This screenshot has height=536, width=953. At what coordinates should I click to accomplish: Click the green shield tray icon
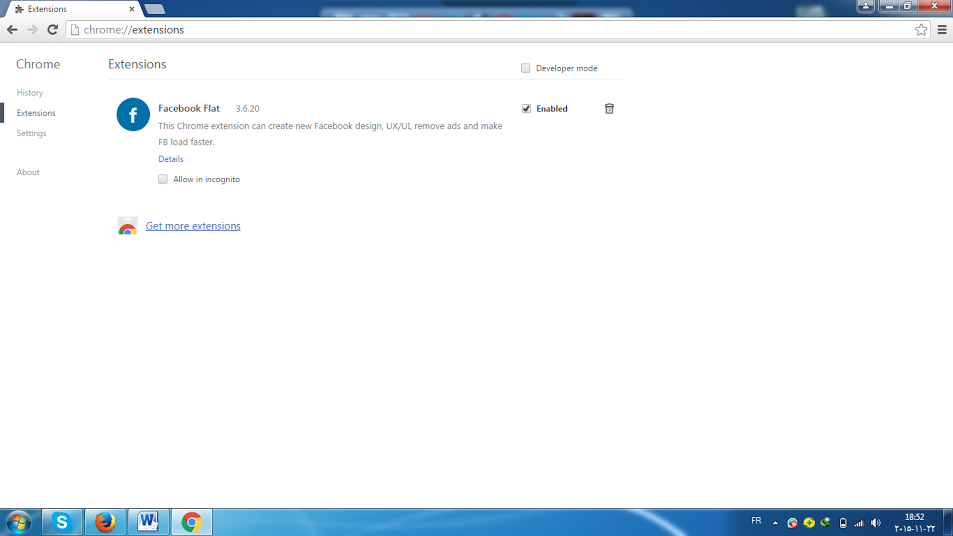825,522
